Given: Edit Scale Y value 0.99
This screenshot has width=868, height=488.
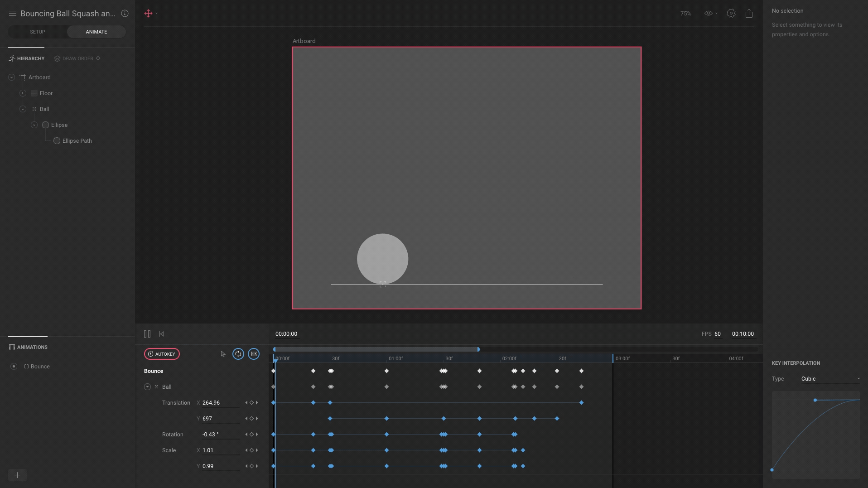Looking at the screenshot, I should (221, 466).
